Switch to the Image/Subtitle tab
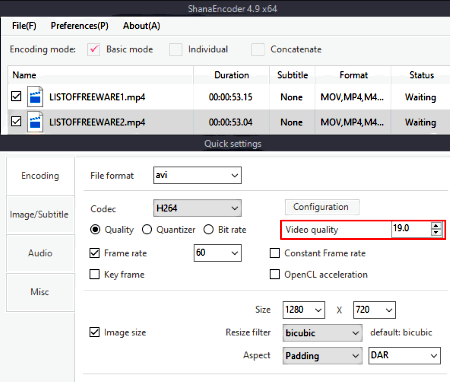450x382 pixels. pyautogui.click(x=40, y=214)
